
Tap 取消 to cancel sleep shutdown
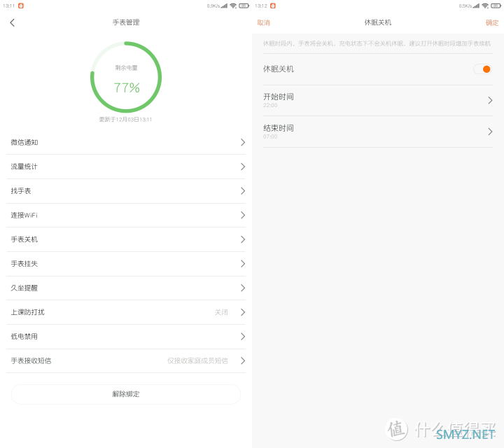(x=264, y=22)
